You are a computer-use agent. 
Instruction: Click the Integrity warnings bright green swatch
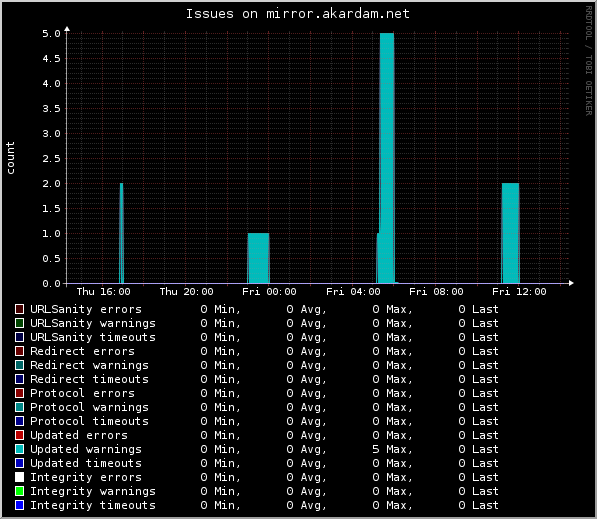tap(19, 491)
